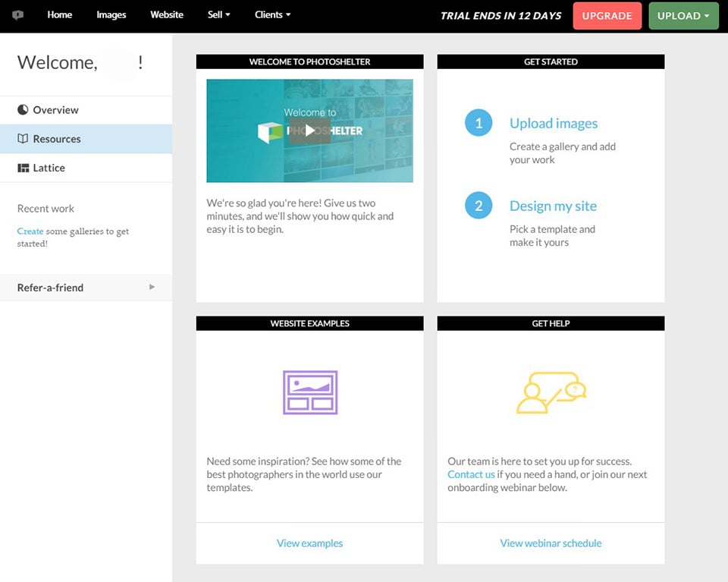This screenshot has width=728, height=582.
Task: Click the purple website template icon
Action: coord(310,392)
